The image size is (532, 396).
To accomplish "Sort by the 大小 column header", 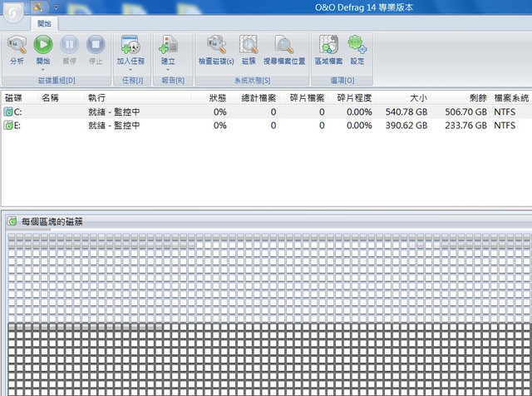I will click(x=403, y=98).
